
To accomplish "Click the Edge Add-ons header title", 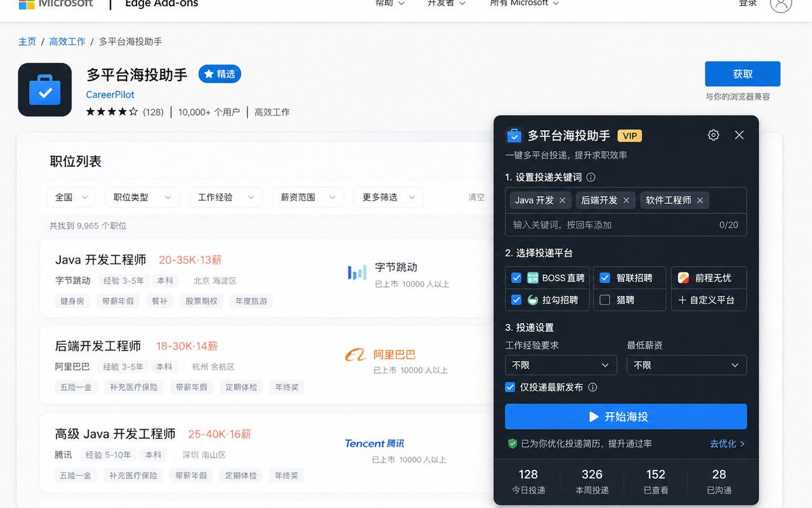I will pos(162,4).
